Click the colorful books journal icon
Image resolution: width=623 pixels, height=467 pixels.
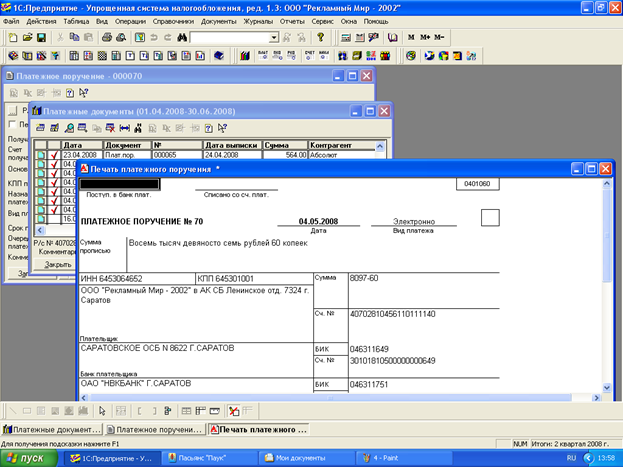[x=245, y=56]
